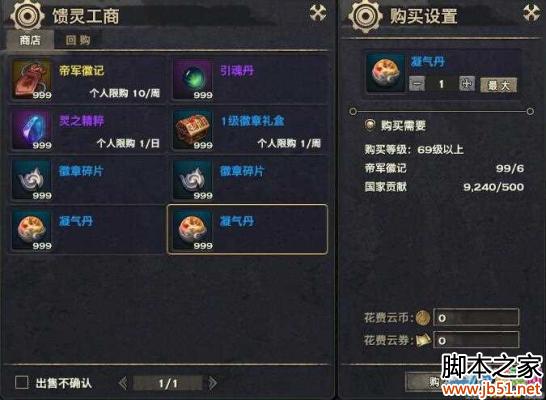Select the 引魂丹 green orb icon
The height and width of the screenshot is (400, 546).
(x=193, y=80)
